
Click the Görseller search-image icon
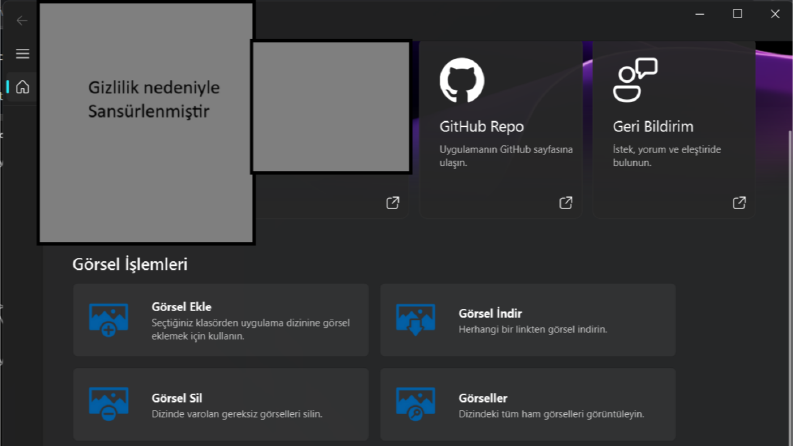click(415, 404)
